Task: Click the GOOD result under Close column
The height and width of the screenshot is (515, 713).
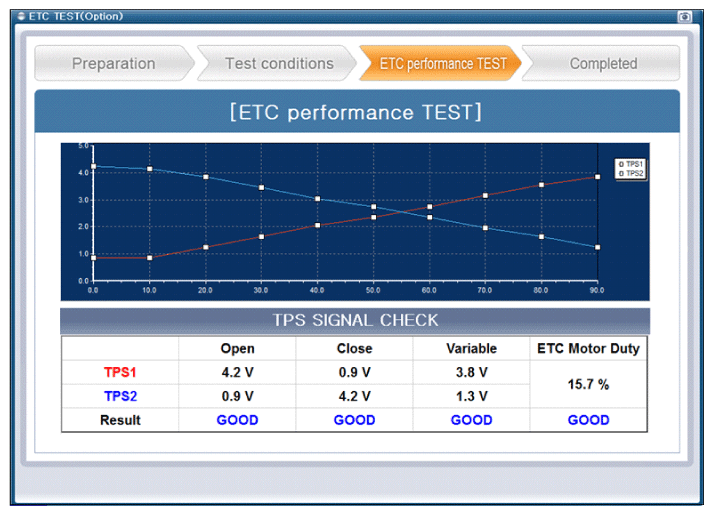Action: (354, 420)
